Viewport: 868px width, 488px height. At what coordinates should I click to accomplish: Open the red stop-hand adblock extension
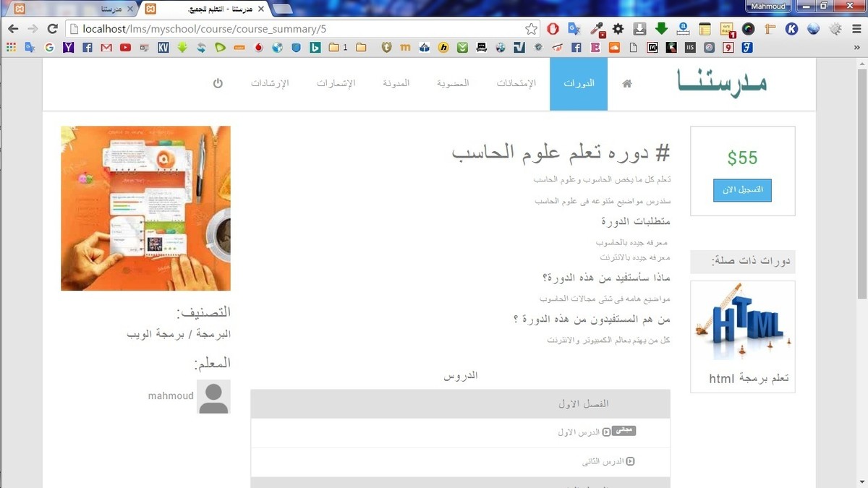[x=553, y=29]
